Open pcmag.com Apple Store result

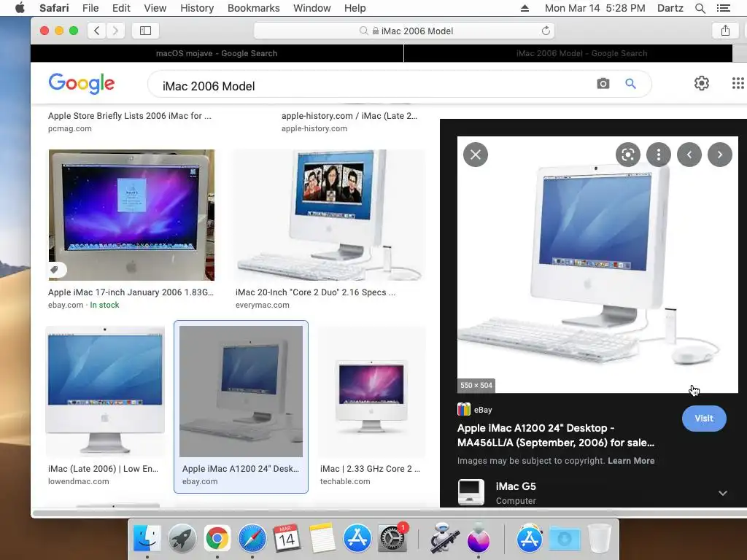[x=130, y=122]
